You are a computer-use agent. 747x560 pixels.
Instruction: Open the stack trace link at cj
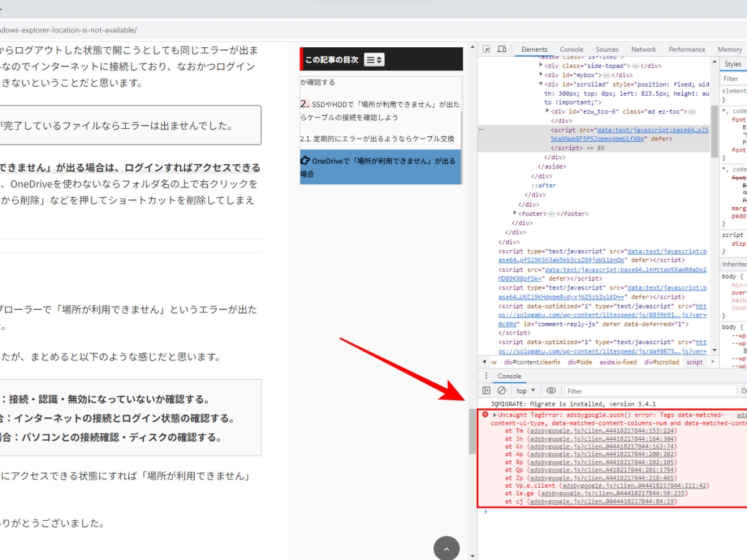coord(603,502)
